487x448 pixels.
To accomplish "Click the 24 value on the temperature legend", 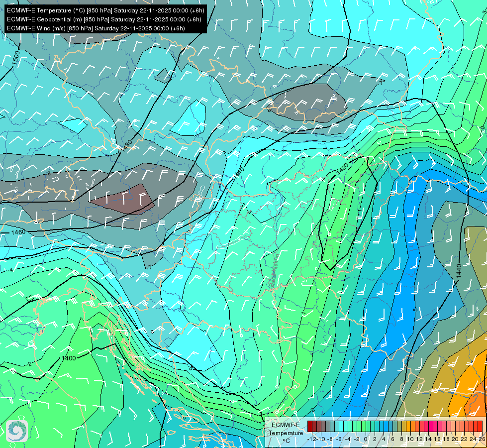I will [x=473, y=440].
